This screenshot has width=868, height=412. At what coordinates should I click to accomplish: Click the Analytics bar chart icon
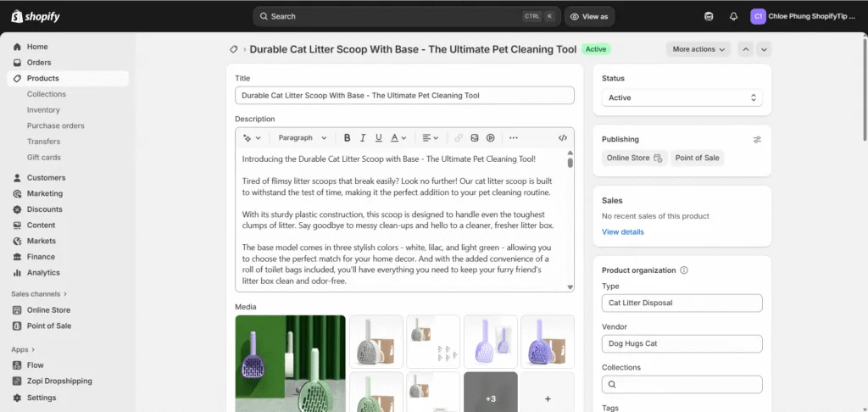[17, 272]
